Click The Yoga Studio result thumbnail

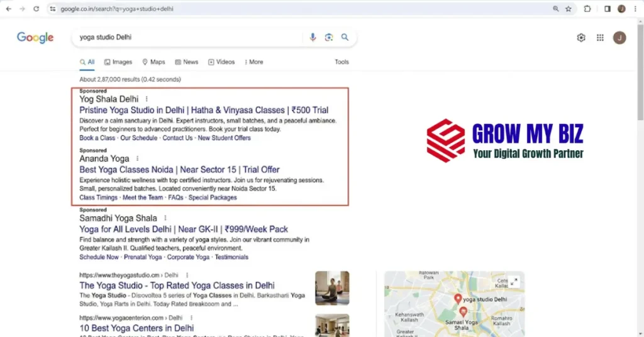[332, 288]
